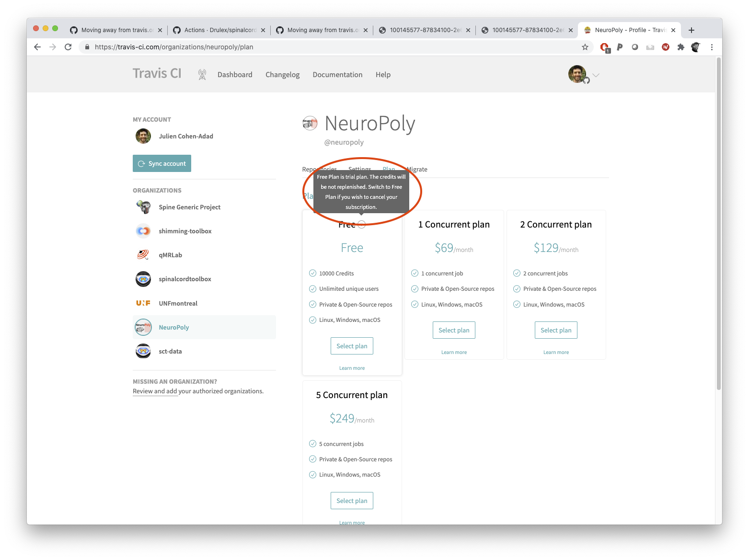Open the broadcast antenna icon in header
The image size is (749, 560).
click(202, 74)
